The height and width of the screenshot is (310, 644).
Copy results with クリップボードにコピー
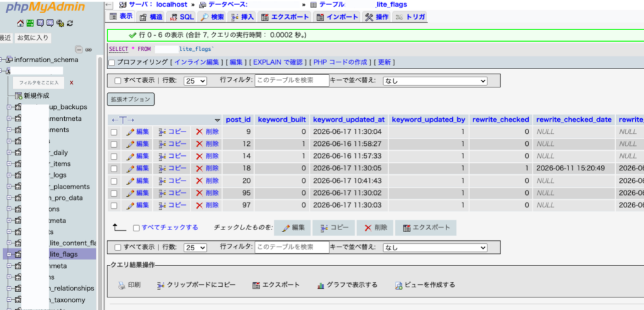(x=197, y=285)
